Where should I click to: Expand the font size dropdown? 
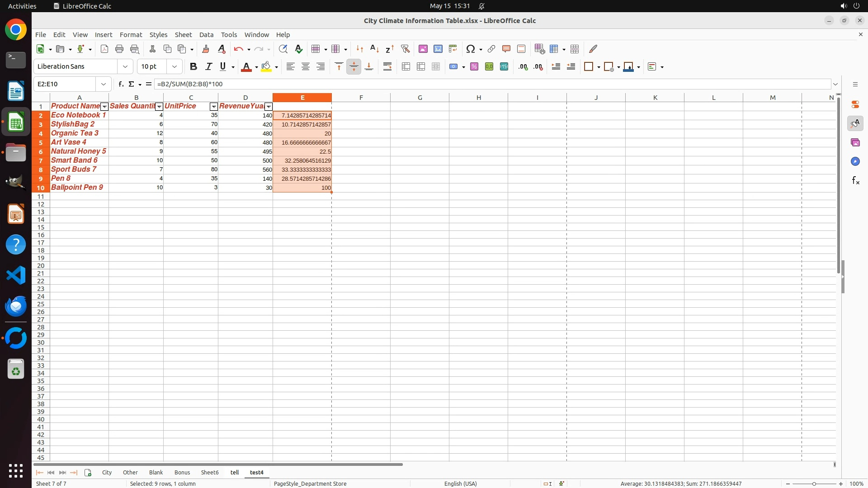175,67
